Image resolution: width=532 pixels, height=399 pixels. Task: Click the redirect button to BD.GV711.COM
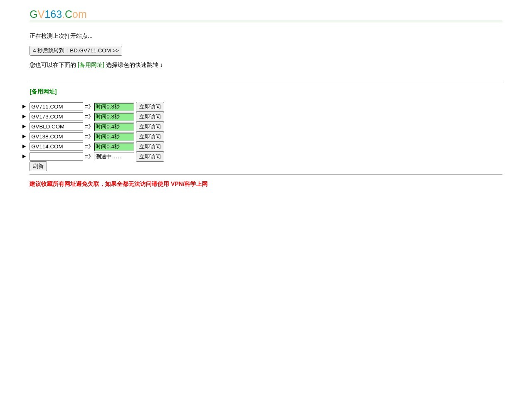click(x=76, y=51)
